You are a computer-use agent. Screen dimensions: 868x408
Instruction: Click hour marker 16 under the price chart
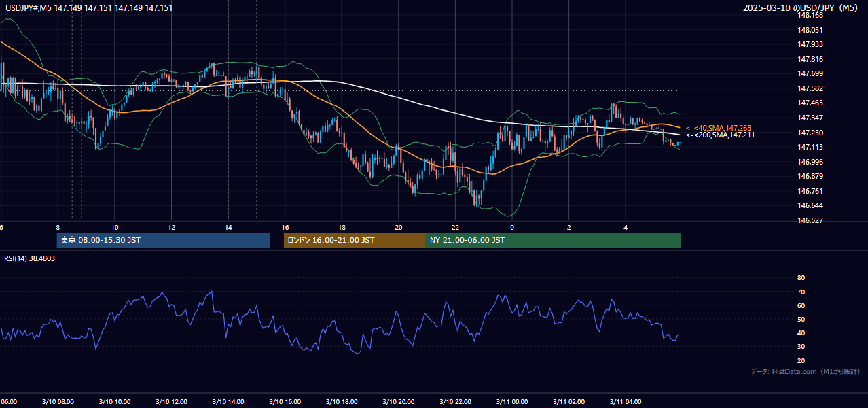(x=285, y=228)
